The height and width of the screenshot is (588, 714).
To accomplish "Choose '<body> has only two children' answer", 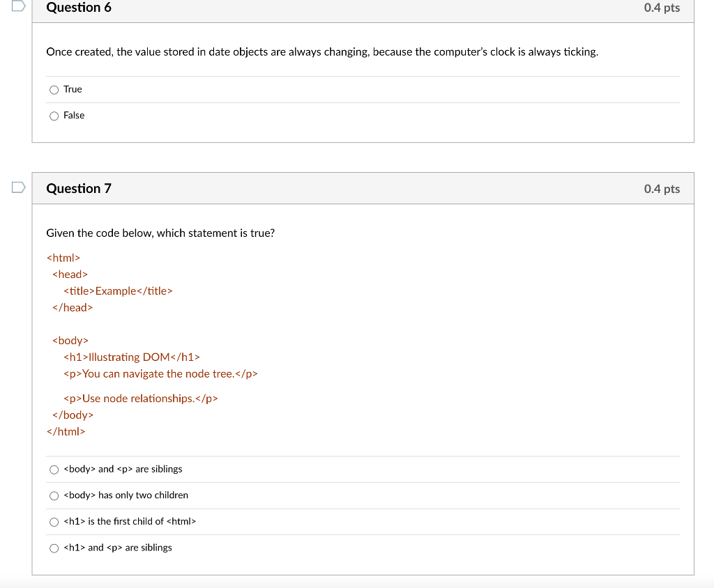I will tap(54, 495).
